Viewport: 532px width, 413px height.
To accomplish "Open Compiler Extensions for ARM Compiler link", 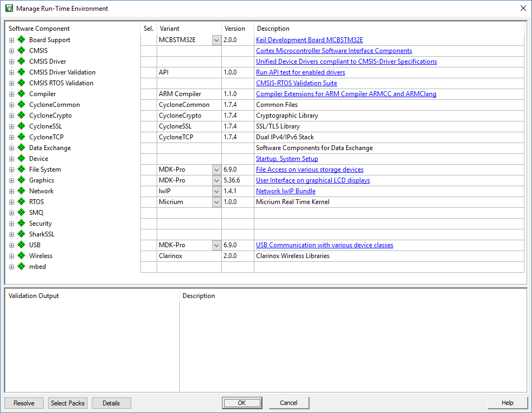I will coord(346,94).
